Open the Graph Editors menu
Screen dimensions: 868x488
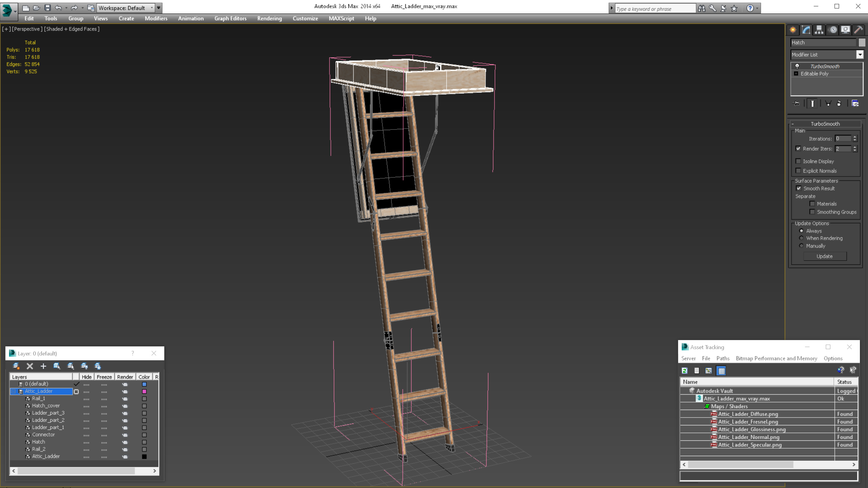coord(231,18)
